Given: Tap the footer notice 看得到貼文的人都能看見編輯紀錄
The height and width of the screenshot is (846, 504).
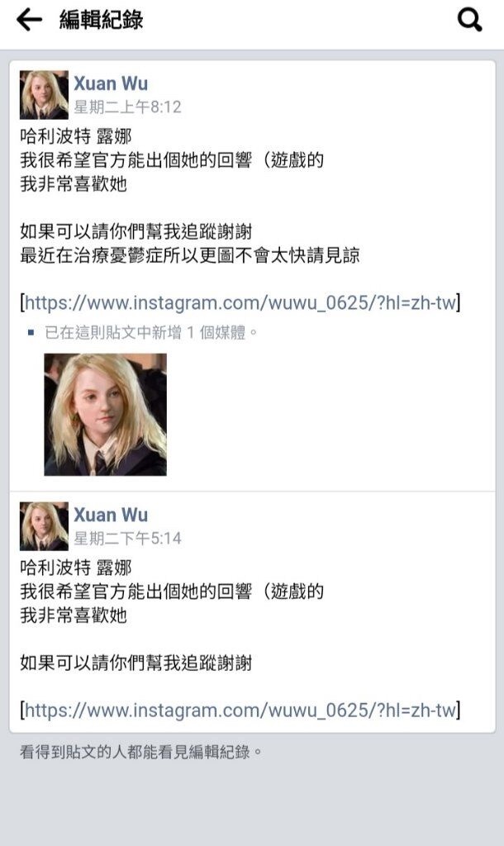Looking at the screenshot, I should [x=140, y=752].
